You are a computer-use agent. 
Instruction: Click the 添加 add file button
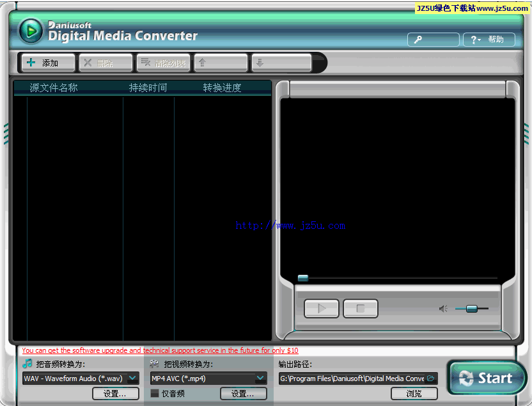(x=48, y=63)
